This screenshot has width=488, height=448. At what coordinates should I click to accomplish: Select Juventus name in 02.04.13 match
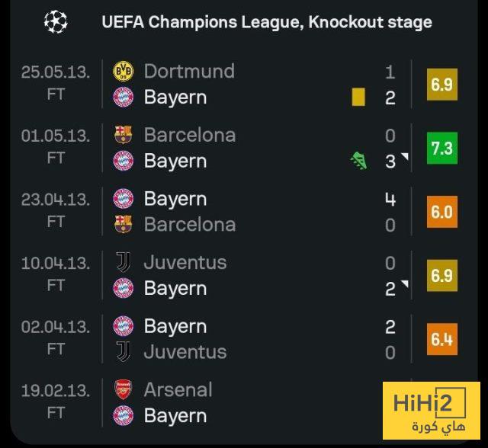[x=185, y=352]
